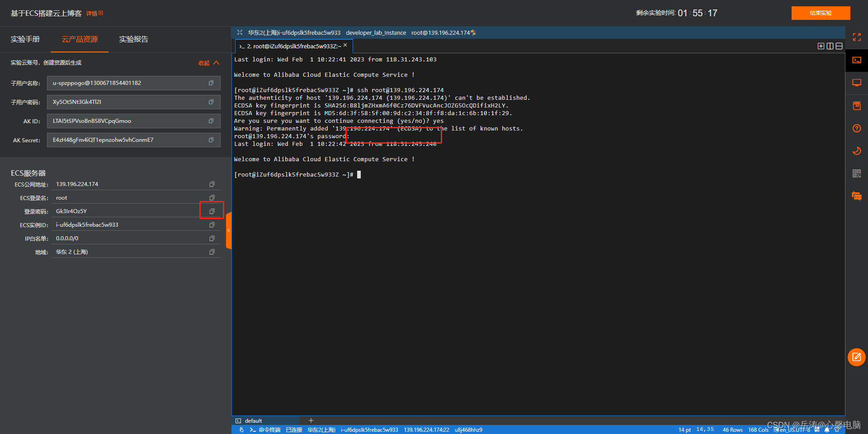868x434 pixels.
Task: Add new session with plus beside default
Action: [x=311, y=420]
